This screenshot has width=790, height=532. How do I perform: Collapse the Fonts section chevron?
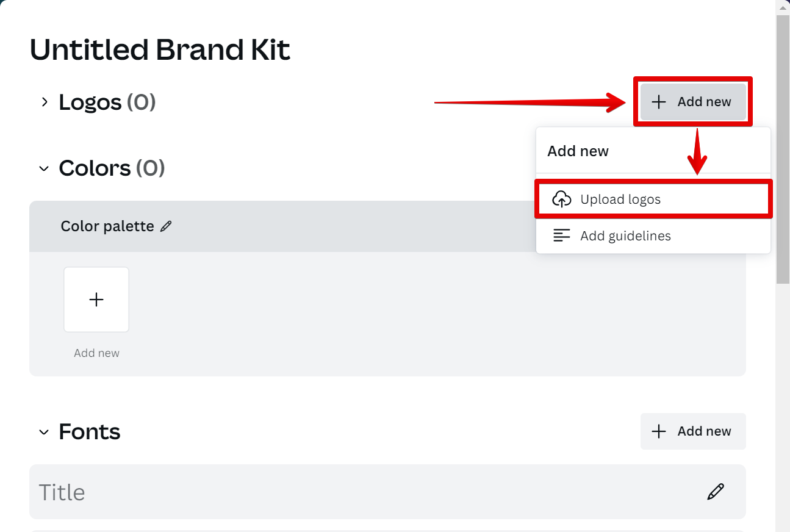tap(44, 432)
